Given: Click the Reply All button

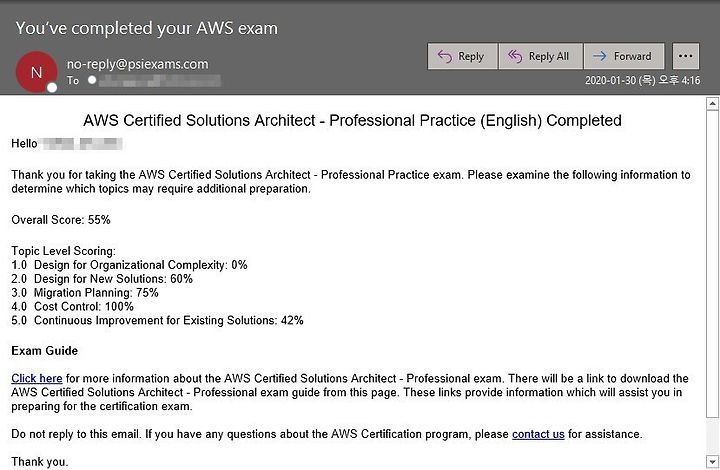Looking at the screenshot, I should tap(541, 56).
